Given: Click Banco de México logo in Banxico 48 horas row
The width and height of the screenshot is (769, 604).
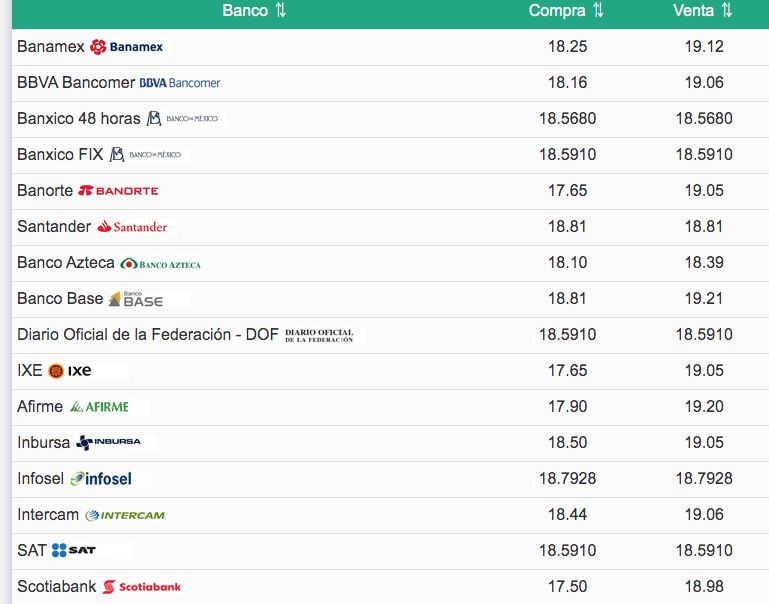Looking at the screenshot, I should (182, 118).
